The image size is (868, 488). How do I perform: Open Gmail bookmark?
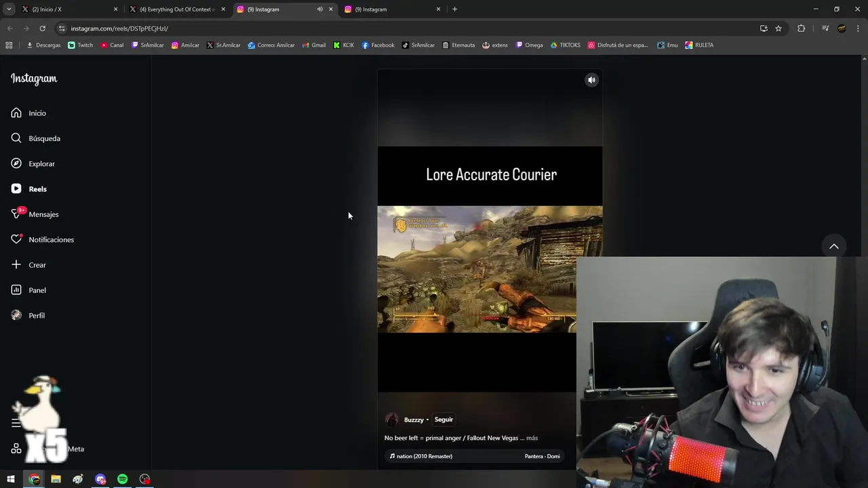(313, 45)
